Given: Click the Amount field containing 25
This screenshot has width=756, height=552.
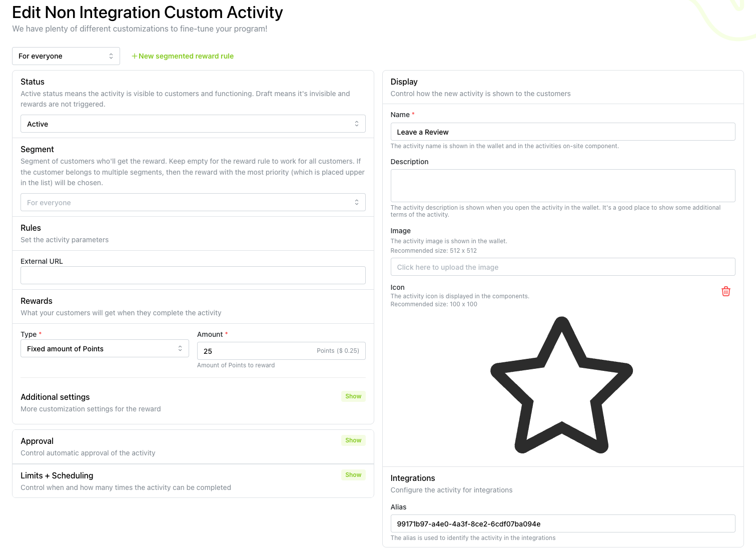Looking at the screenshot, I should pos(281,351).
